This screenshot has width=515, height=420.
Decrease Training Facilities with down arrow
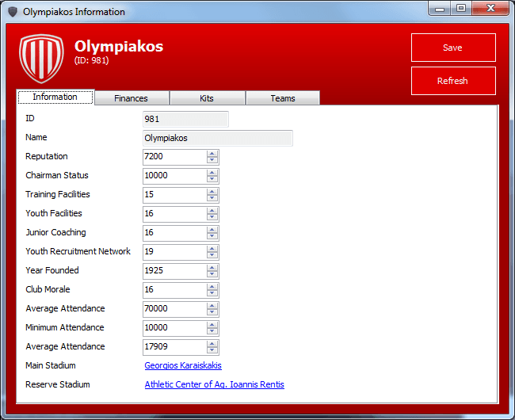212,198
